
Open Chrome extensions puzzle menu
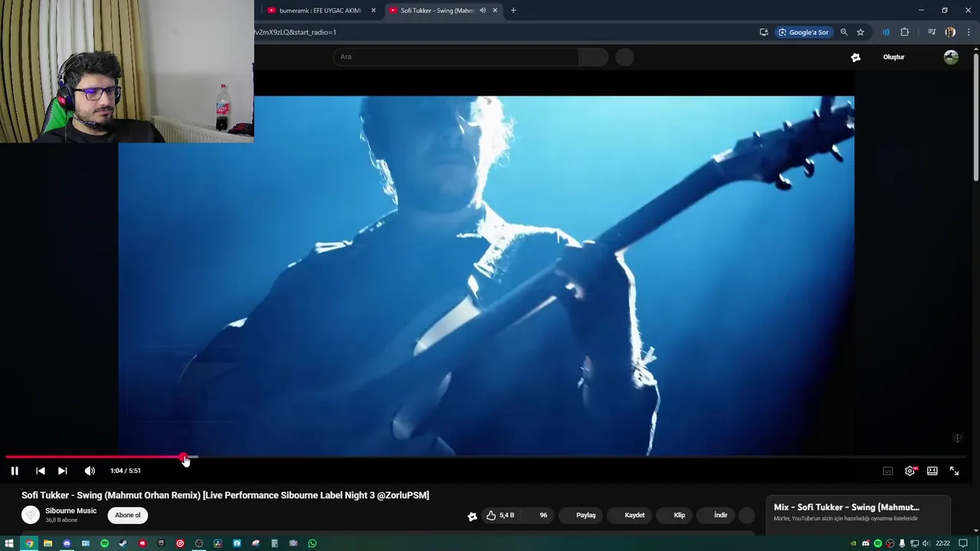click(904, 32)
